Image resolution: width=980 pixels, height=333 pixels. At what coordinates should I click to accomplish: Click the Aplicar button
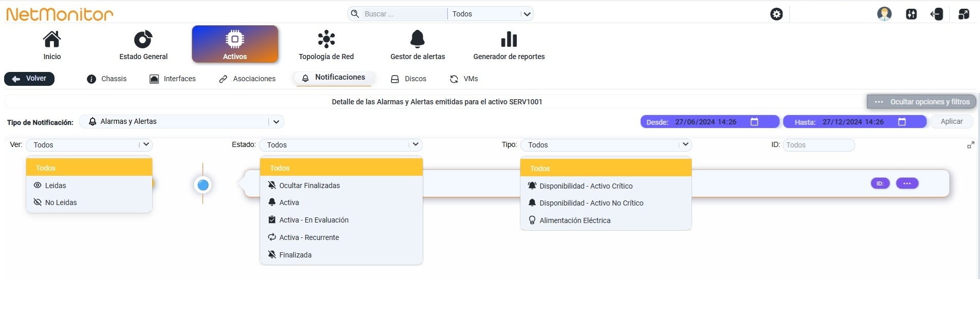[952, 122]
